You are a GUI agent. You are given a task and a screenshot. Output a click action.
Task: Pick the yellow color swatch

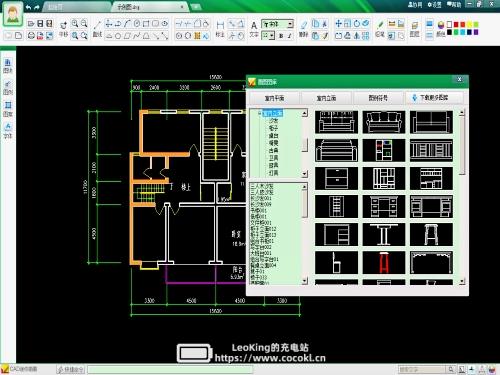[x=469, y=24]
